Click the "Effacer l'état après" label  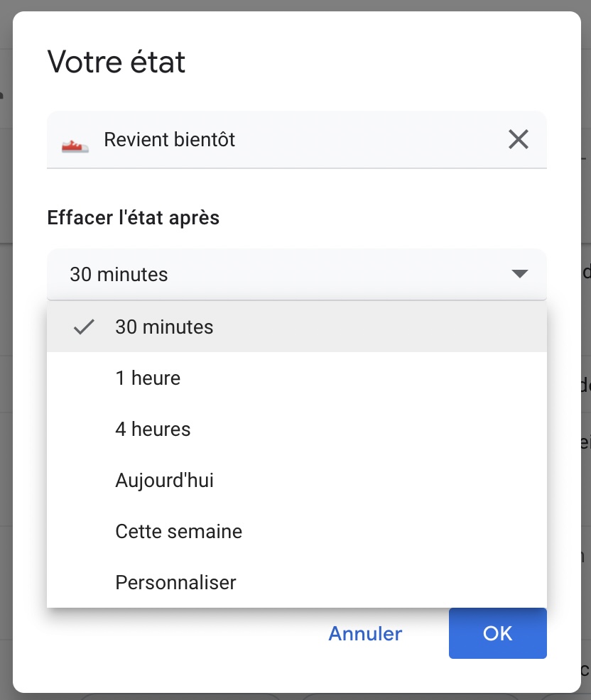tap(134, 218)
